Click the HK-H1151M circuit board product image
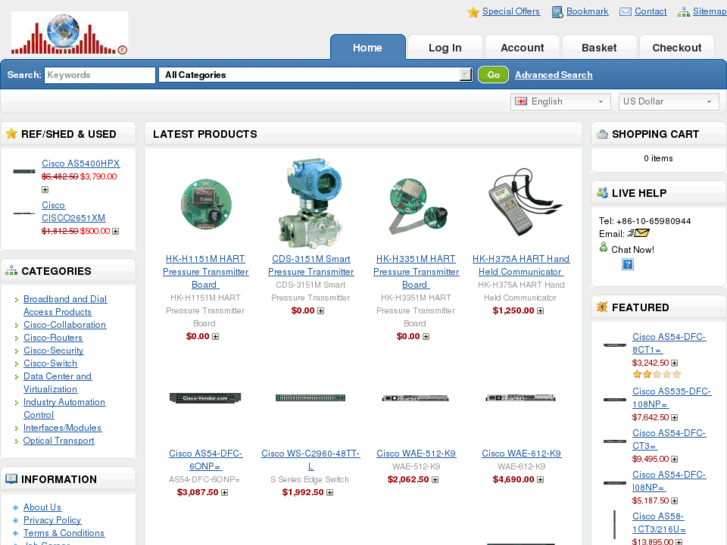 206,204
